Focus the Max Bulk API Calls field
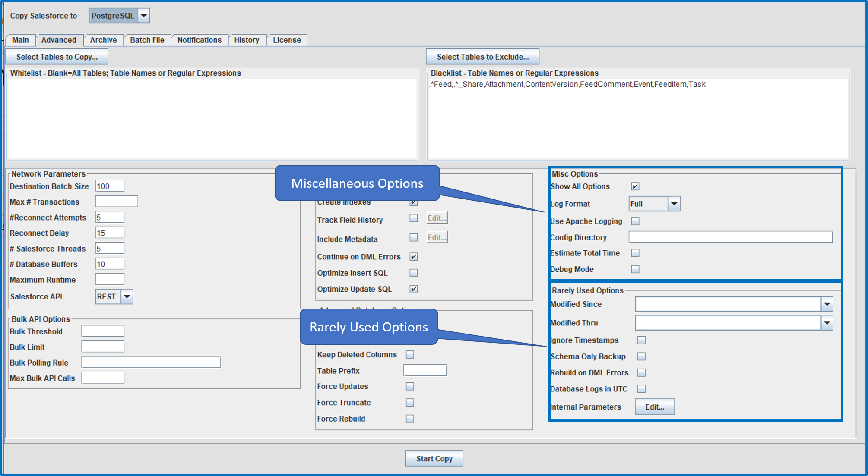This screenshot has height=476, width=868. pyautogui.click(x=103, y=378)
